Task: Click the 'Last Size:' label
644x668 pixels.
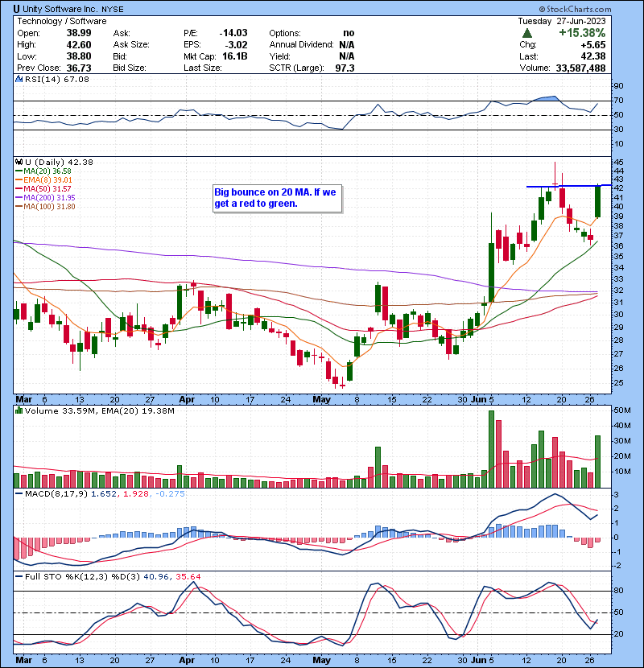Action: (x=202, y=68)
